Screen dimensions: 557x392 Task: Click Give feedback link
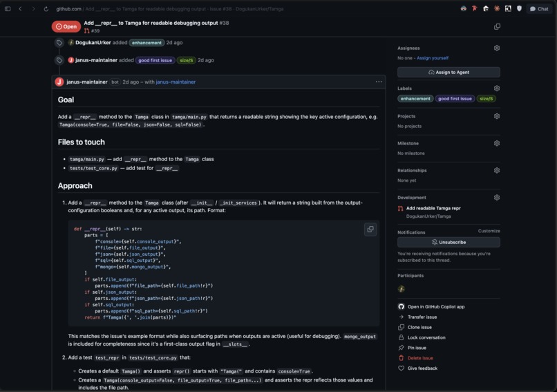coord(422,368)
